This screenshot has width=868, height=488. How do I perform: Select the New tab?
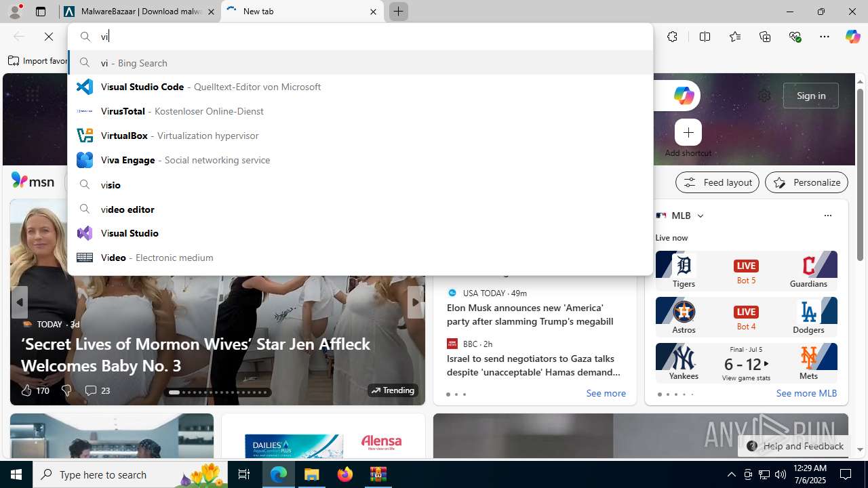(302, 12)
